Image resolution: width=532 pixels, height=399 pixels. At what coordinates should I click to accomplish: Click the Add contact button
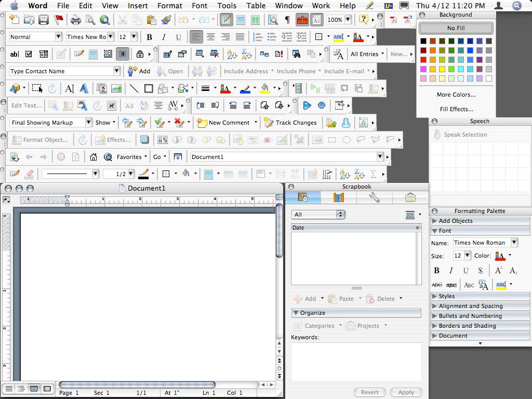click(x=139, y=71)
